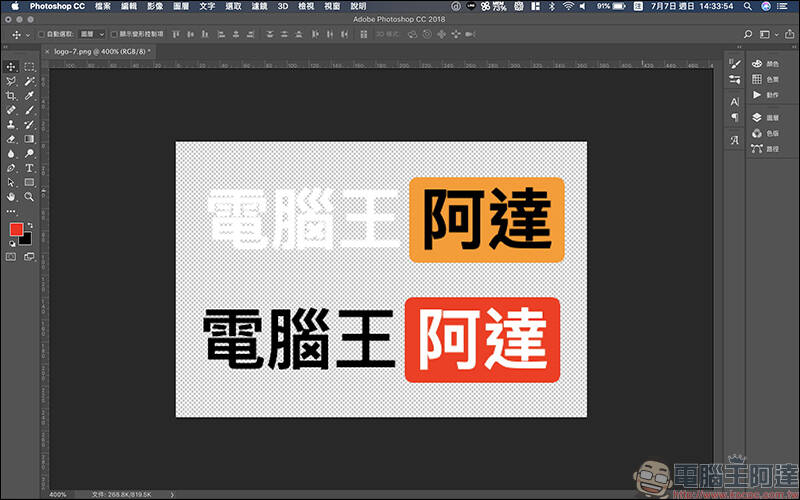The width and height of the screenshot is (800, 500).
Task: Select the Clone Stamp tool
Action: [x=11, y=124]
